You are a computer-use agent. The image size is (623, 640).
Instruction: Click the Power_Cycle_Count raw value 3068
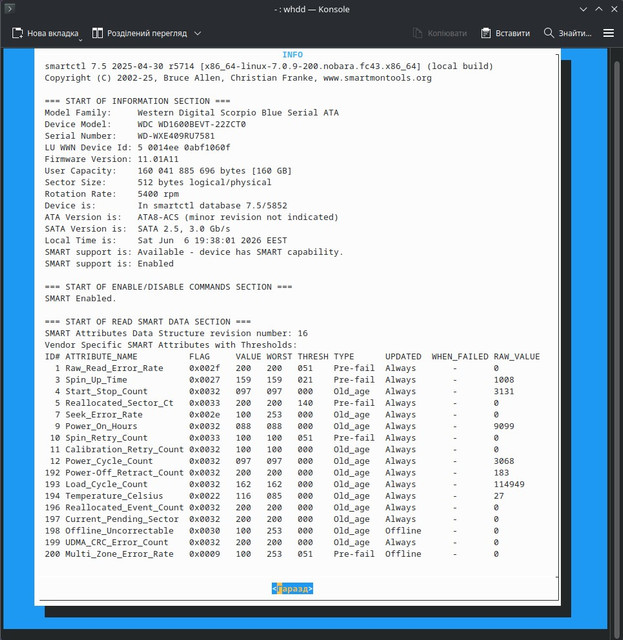click(504, 461)
